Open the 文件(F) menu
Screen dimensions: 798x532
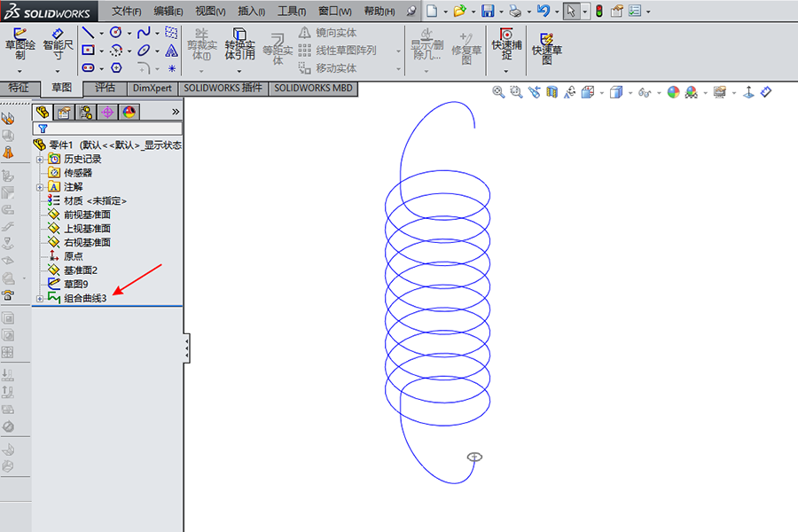click(x=126, y=11)
